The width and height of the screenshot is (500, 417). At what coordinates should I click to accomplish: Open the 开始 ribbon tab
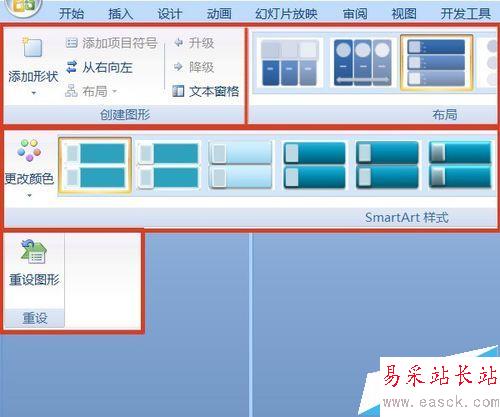pyautogui.click(x=71, y=14)
